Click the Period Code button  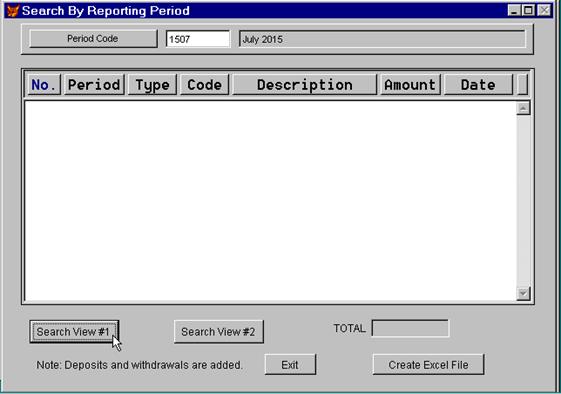(x=93, y=39)
